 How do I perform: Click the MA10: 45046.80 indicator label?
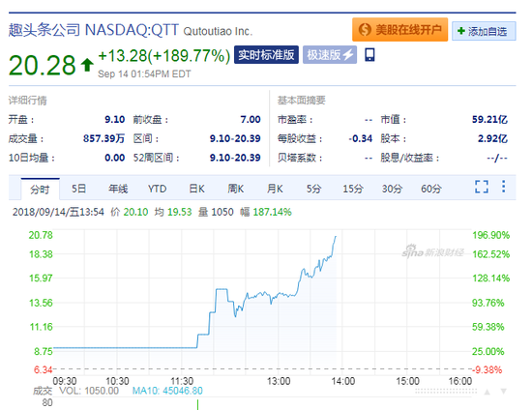tap(167, 391)
